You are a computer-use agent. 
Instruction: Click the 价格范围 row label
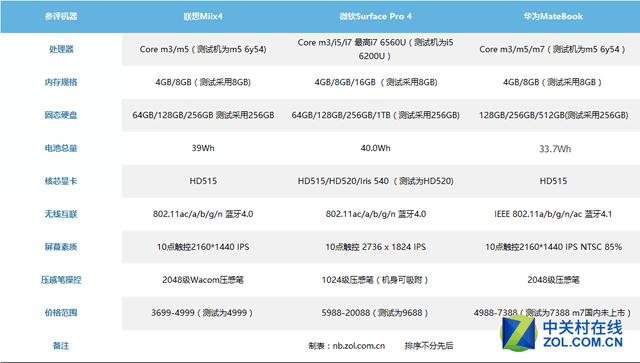(x=61, y=313)
